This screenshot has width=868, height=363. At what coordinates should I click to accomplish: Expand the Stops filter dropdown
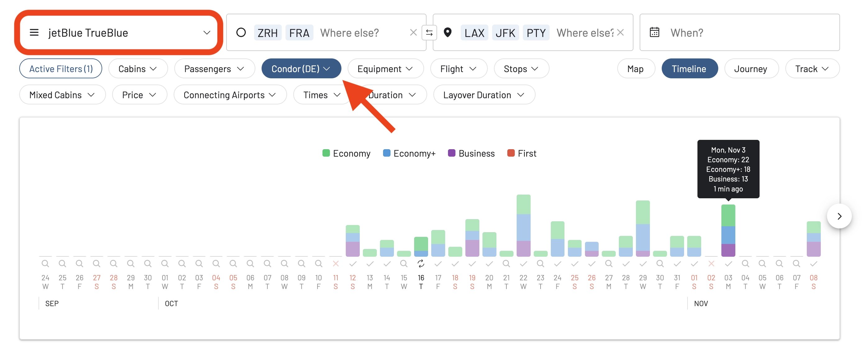tap(521, 69)
